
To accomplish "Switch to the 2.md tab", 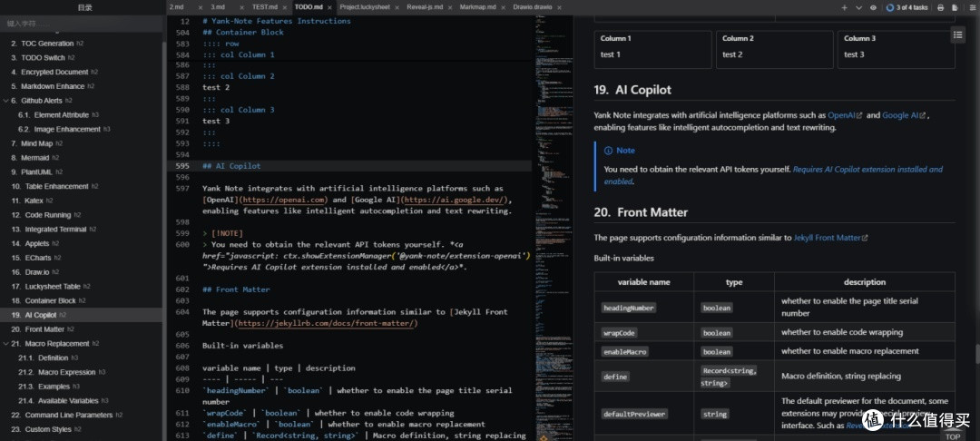I will (x=176, y=7).
